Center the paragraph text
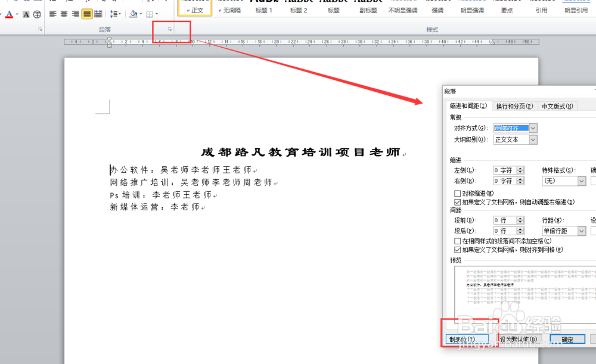The width and height of the screenshot is (596, 364). coord(64,14)
